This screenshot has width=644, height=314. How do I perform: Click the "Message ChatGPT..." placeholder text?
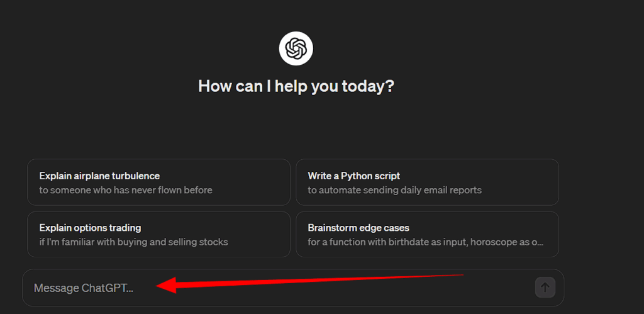(x=84, y=288)
